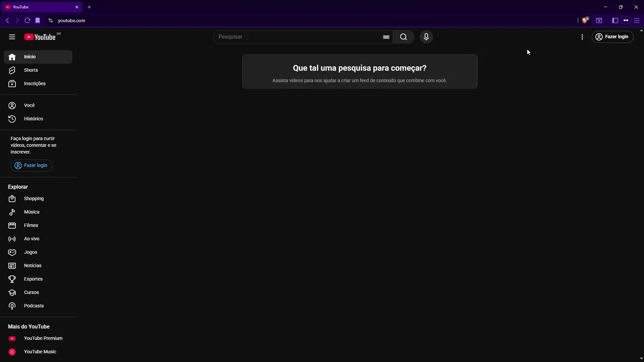The image size is (644, 362).
Task: Click the Brave Shields lion icon
Action: [585, 21]
